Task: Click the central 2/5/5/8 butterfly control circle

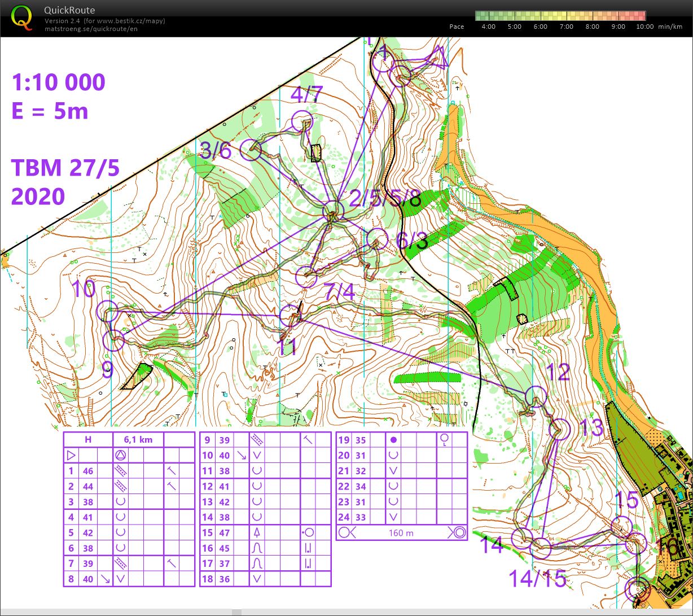Action: point(333,212)
